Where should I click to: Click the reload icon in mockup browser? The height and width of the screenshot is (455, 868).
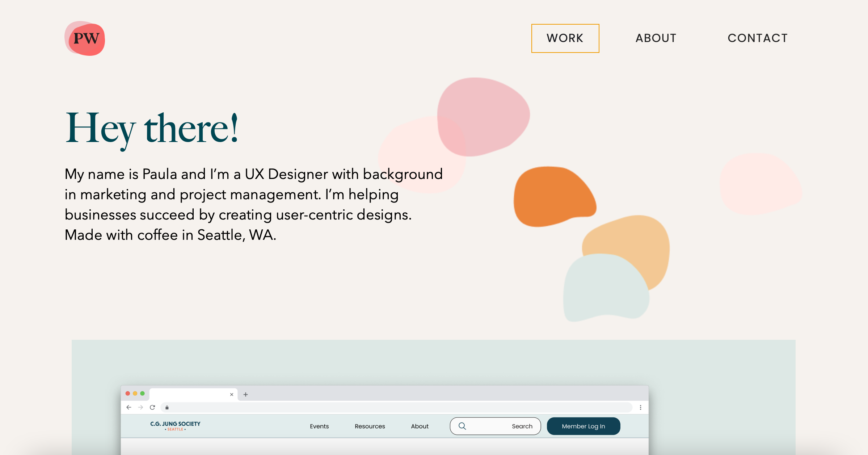coord(152,408)
